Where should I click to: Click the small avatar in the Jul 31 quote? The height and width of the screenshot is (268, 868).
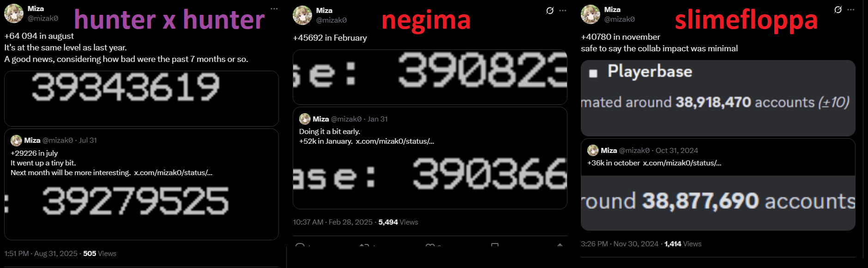[x=16, y=140]
